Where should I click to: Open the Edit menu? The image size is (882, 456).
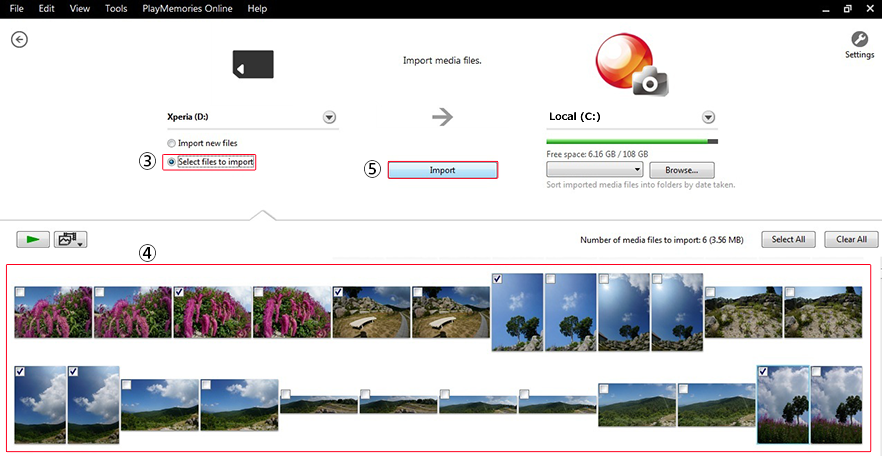46,9
